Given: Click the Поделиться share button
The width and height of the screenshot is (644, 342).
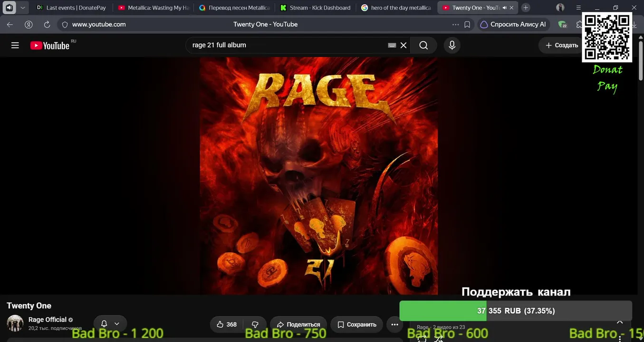Looking at the screenshot, I should pos(298,324).
